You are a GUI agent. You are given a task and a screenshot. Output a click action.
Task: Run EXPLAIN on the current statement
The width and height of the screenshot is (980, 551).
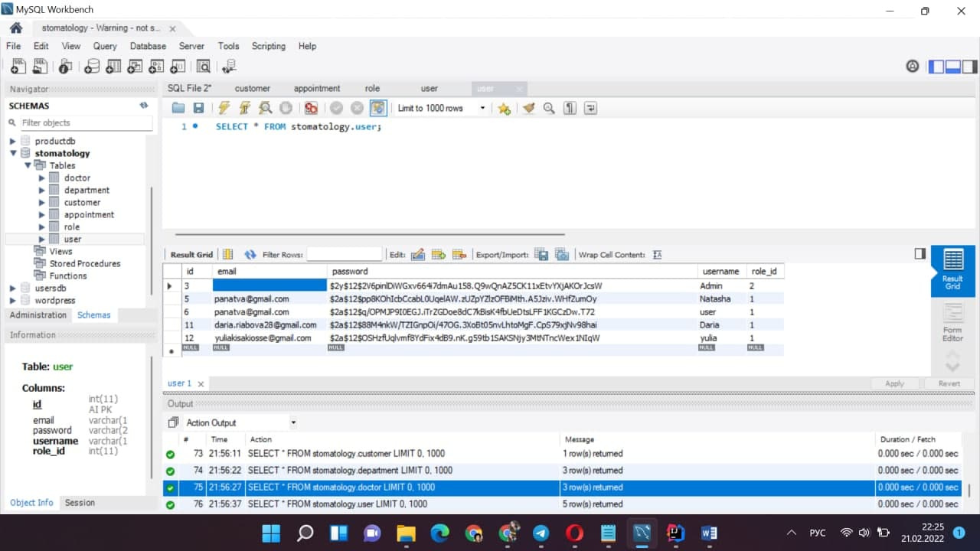coord(265,108)
